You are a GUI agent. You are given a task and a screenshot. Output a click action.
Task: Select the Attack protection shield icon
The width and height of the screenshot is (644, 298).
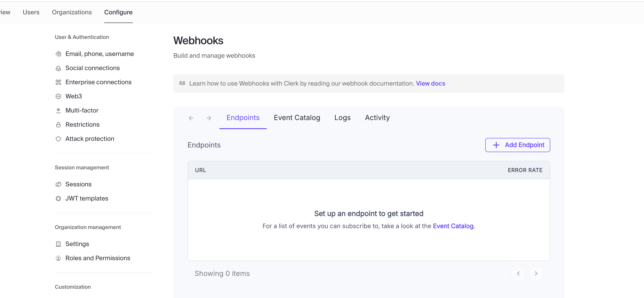pos(58,139)
